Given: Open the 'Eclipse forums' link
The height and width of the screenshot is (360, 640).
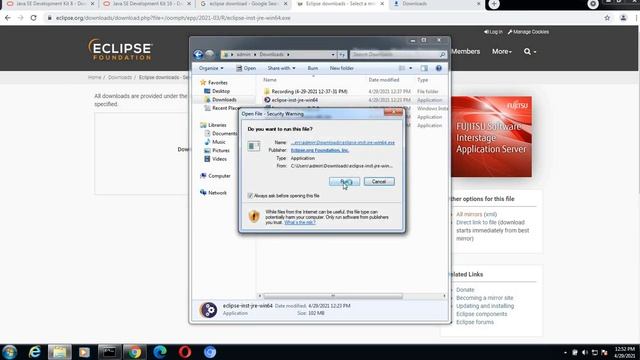Looking at the screenshot, I should click(x=475, y=322).
